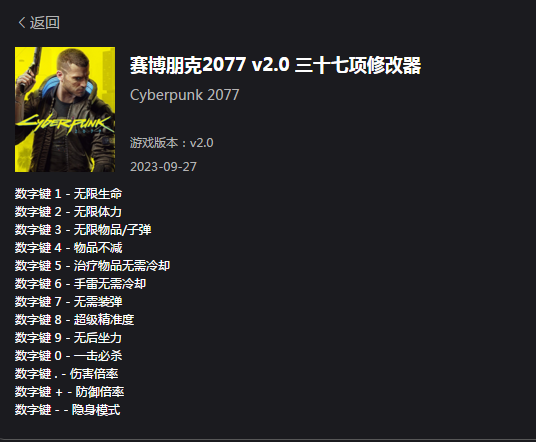Select the 数字键 8 超级精准度 entry
Image resolution: width=536 pixels, height=442 pixels.
click(x=75, y=320)
